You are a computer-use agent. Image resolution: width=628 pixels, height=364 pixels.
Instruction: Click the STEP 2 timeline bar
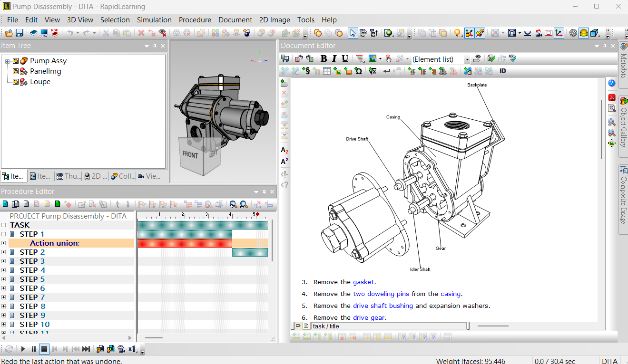pyautogui.click(x=250, y=252)
